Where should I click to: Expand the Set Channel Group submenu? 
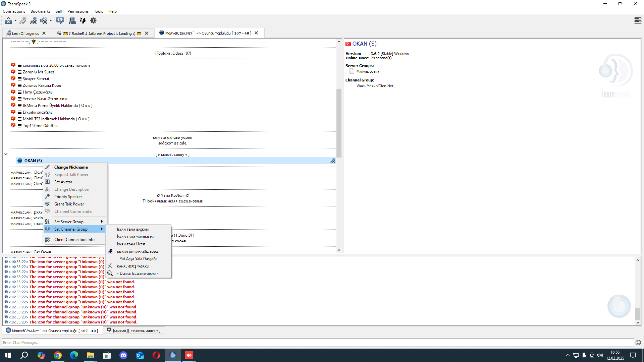click(x=75, y=229)
